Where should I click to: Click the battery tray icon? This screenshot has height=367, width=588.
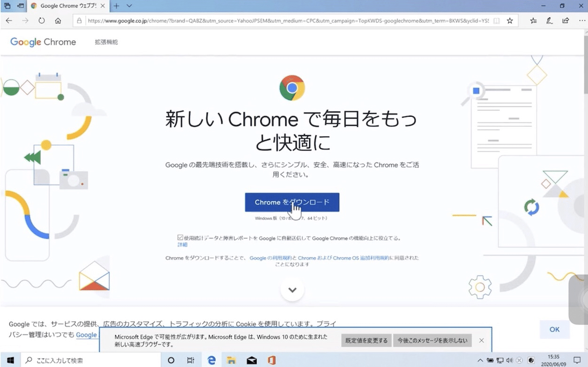(x=490, y=360)
